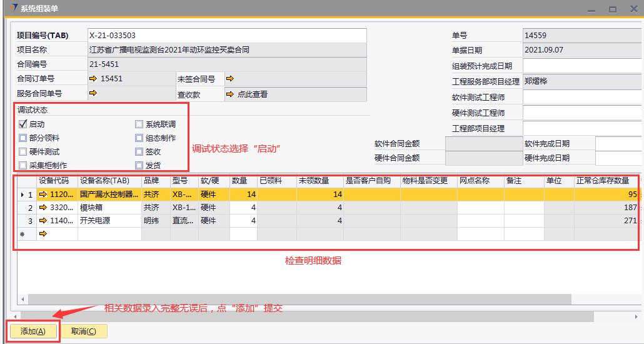The image size is (644, 344).
Task: Tick the 系统联调 checkbox
Action: click(139, 124)
